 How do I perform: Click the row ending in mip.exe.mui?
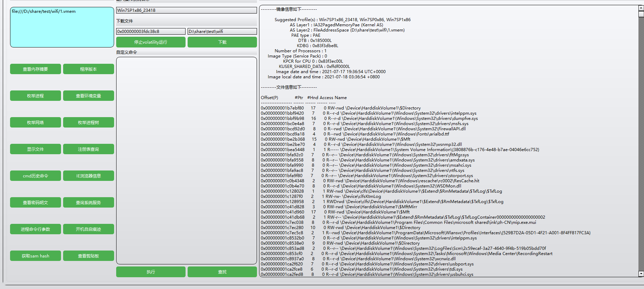click(x=398, y=222)
